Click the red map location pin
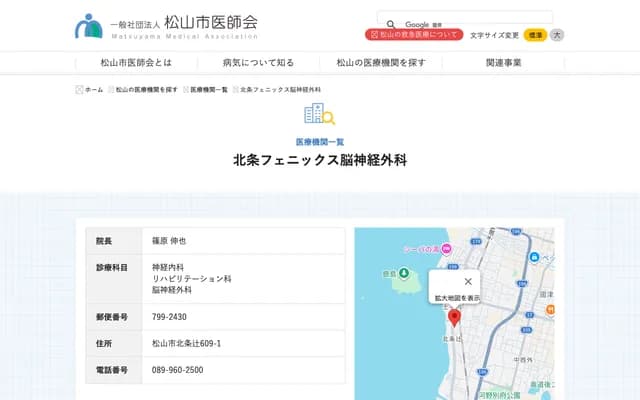This screenshot has height=400, width=640. [x=454, y=317]
